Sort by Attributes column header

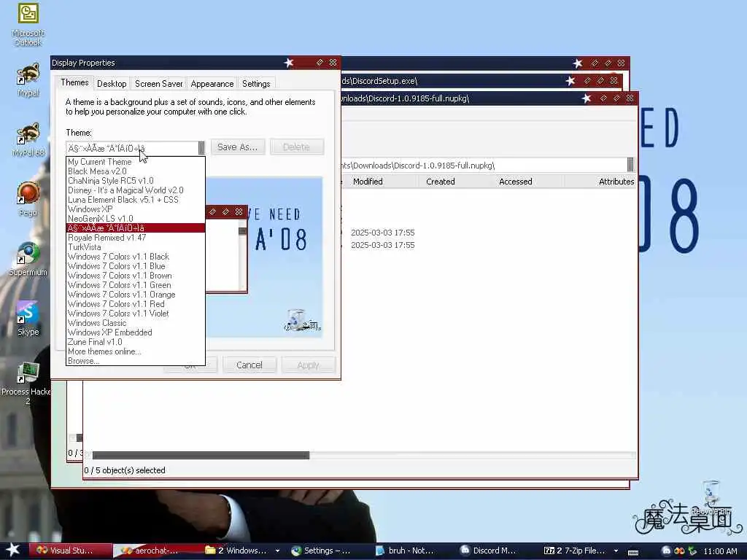pyautogui.click(x=600, y=182)
